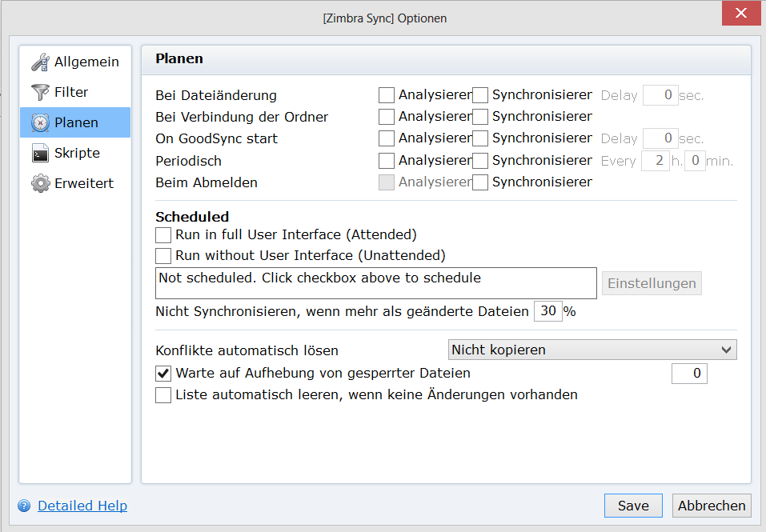Click the Abbrechen button
This screenshot has width=766, height=532.
[x=712, y=506]
